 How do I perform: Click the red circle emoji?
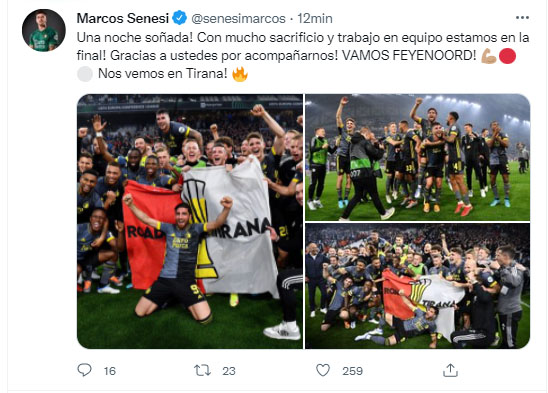tap(507, 56)
